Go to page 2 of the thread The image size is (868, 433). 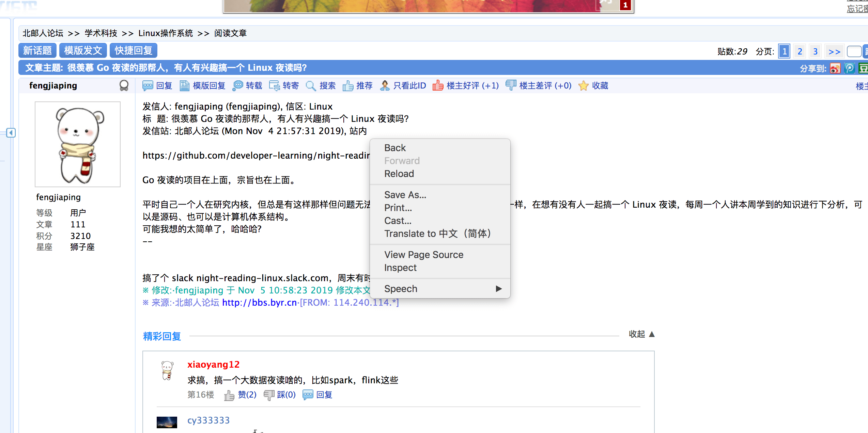[800, 51]
